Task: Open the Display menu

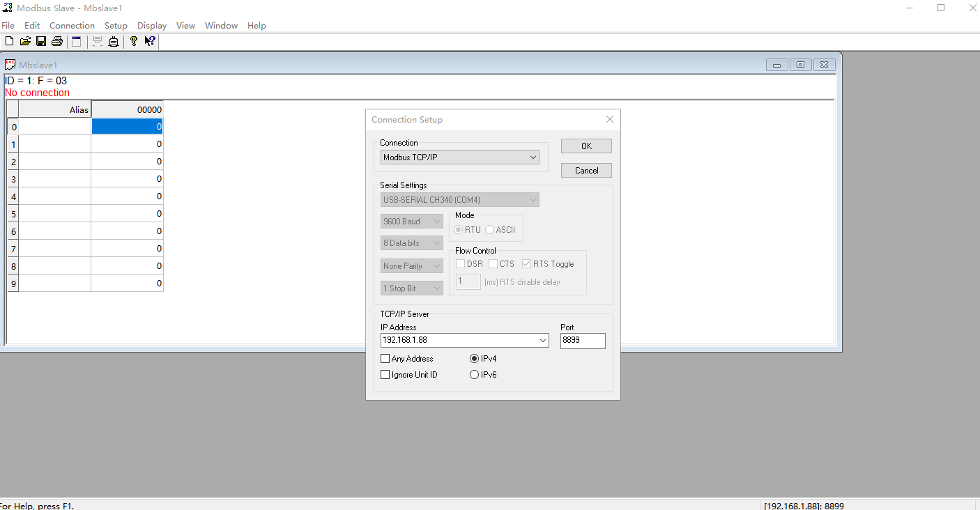Action: (x=152, y=26)
